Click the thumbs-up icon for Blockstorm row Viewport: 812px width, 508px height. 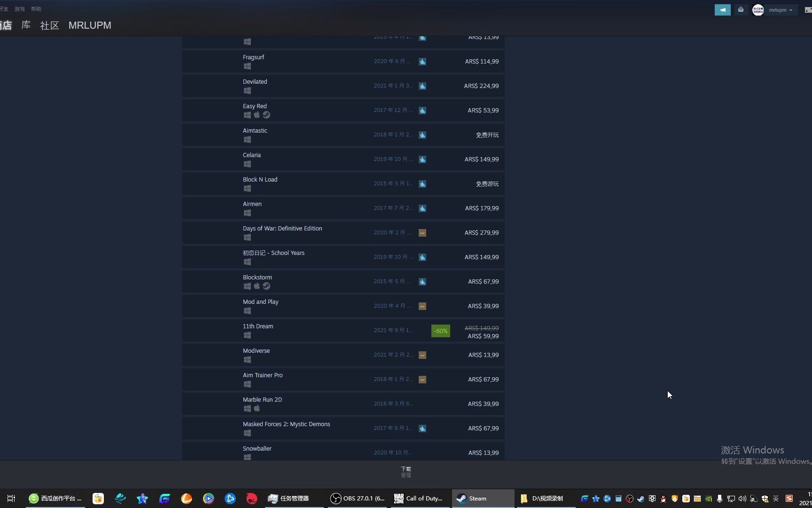pos(422,282)
